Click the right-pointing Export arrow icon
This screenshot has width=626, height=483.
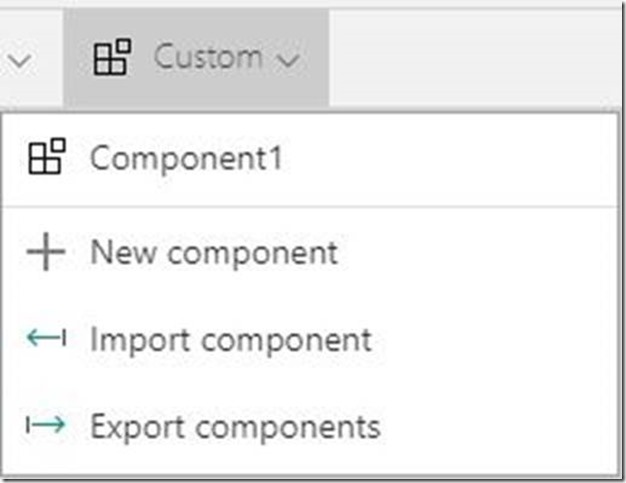(x=46, y=426)
